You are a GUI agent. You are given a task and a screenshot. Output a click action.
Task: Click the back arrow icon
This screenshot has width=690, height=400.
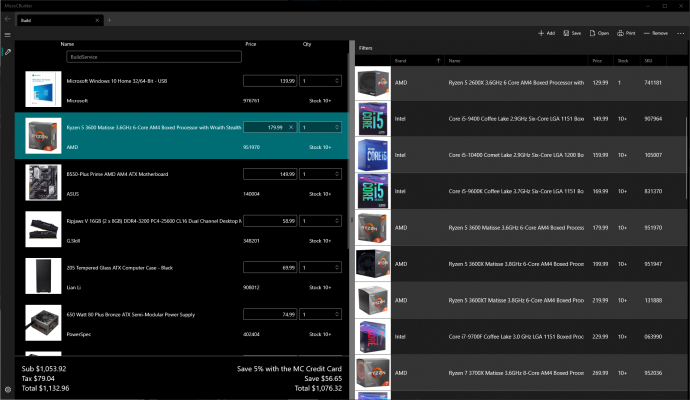(x=7, y=19)
